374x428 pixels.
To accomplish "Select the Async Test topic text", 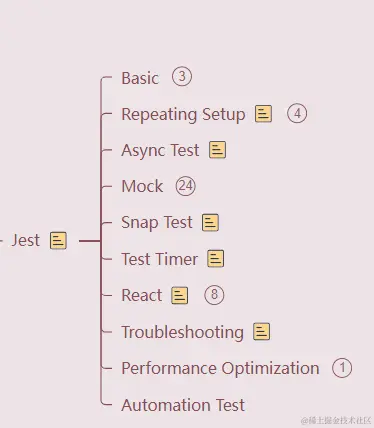I will [x=160, y=150].
